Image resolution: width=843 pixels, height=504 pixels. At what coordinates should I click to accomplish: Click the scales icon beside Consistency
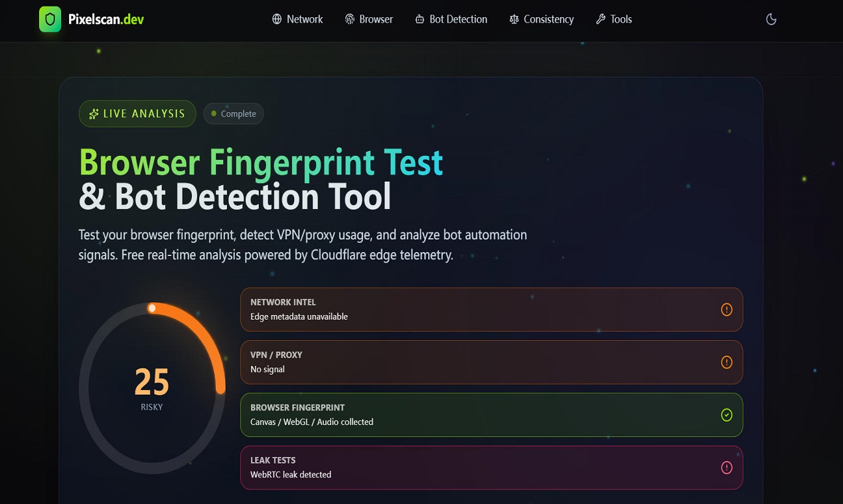click(x=514, y=19)
